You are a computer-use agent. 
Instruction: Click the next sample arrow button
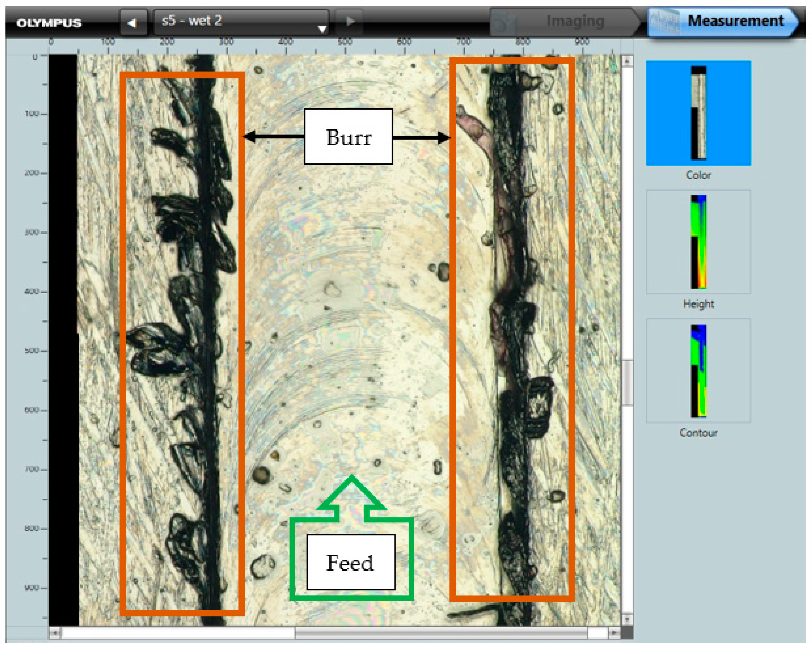coord(349,22)
